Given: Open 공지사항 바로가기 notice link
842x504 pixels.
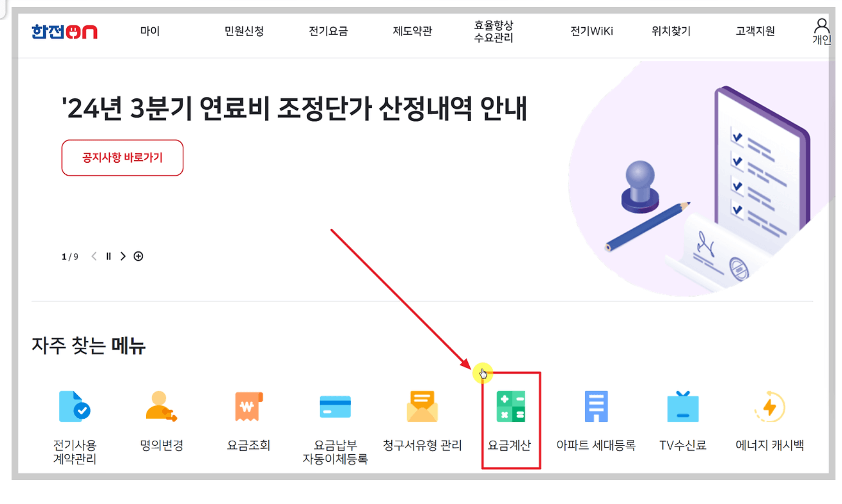Looking at the screenshot, I should [122, 158].
